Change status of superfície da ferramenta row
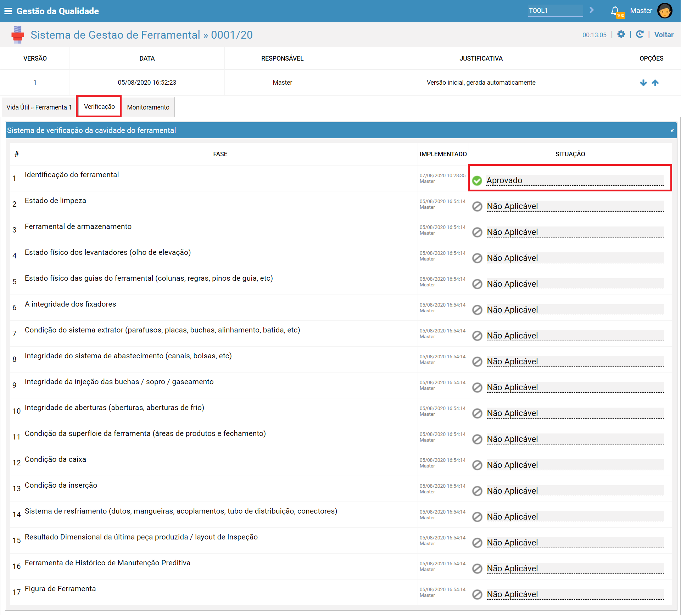 575,439
